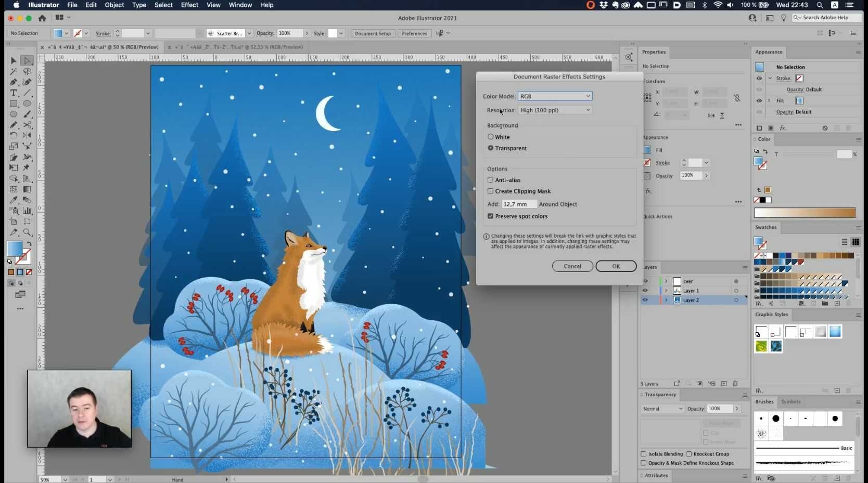Click the Add Around Object field
868x483 pixels.
tap(519, 204)
